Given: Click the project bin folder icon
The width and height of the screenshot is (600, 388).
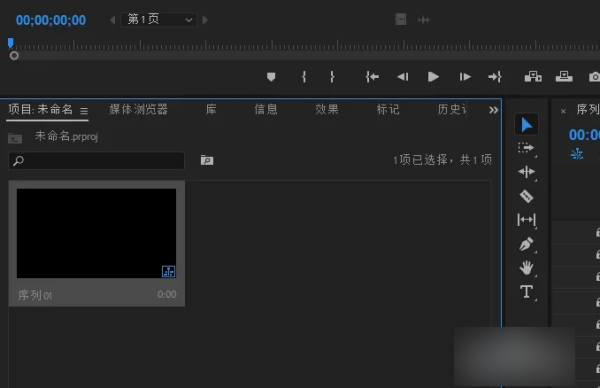Looking at the screenshot, I should coord(15,138).
